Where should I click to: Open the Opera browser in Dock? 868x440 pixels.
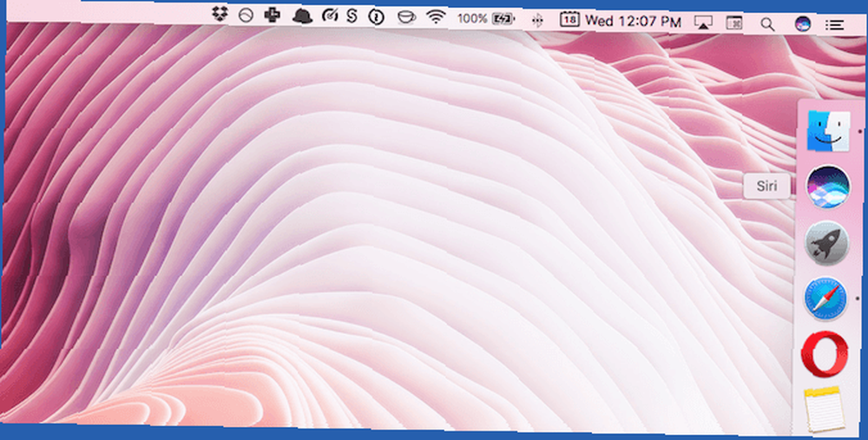click(x=825, y=354)
